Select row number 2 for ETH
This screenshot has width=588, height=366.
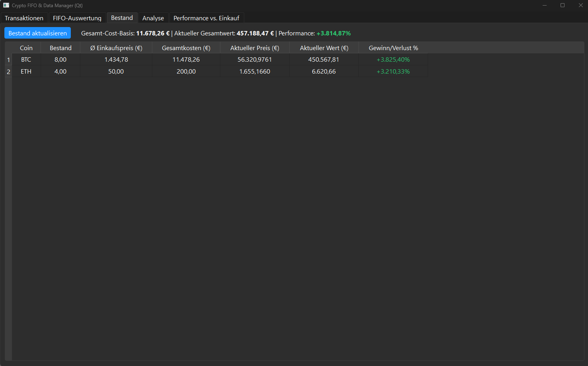click(8, 71)
